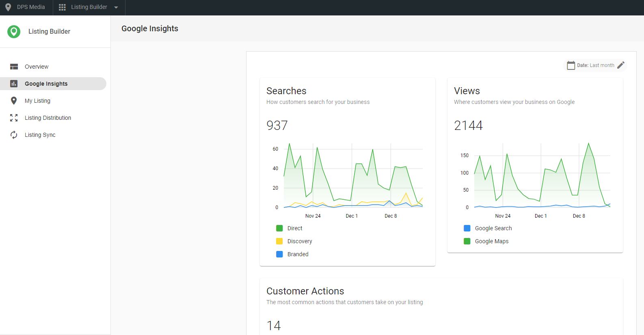
Task: Open the My Listing menu item
Action: [x=37, y=101]
